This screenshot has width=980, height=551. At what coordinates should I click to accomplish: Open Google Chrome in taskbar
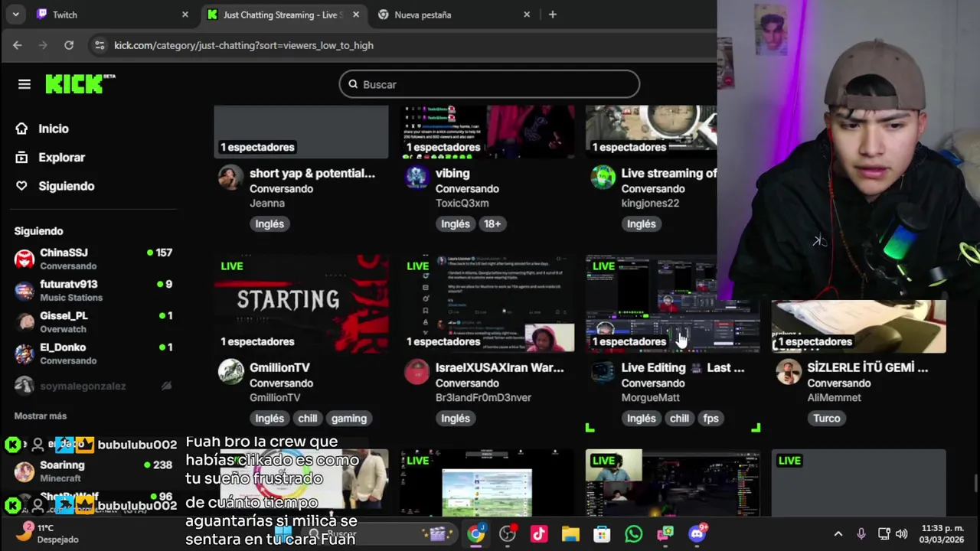click(x=476, y=533)
